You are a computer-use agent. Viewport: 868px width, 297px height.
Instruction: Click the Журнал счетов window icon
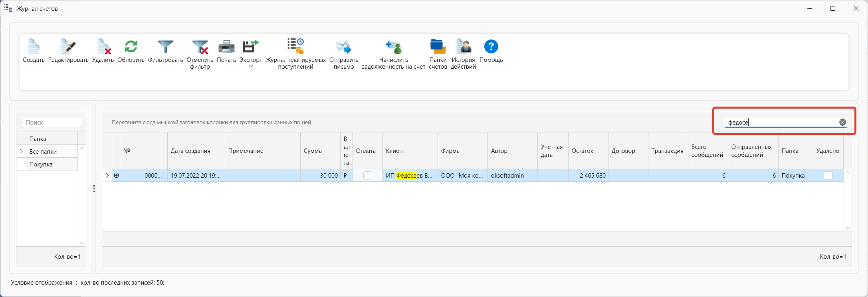(8, 8)
